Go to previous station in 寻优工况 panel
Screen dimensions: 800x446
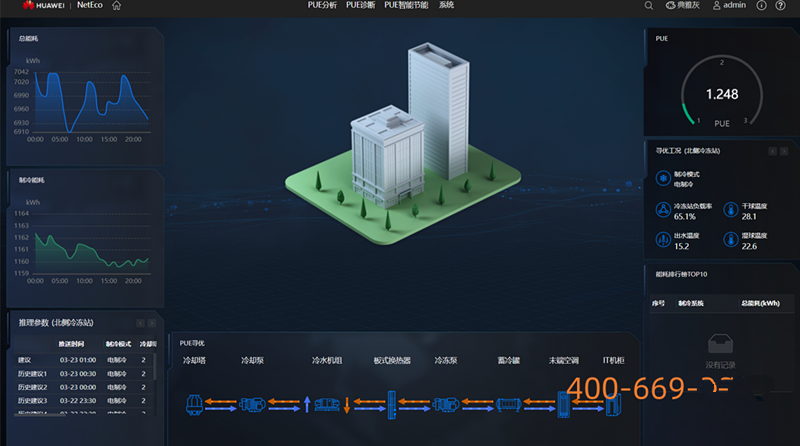click(772, 151)
